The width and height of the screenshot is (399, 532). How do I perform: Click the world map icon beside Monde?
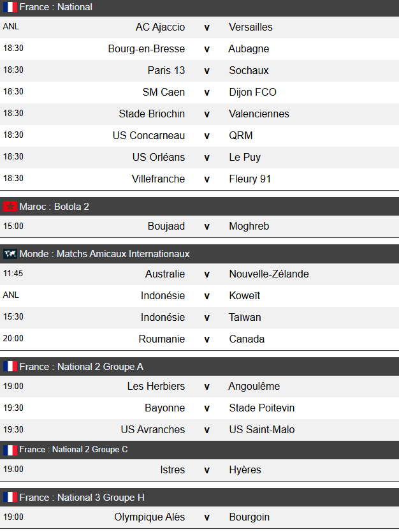tap(10, 254)
